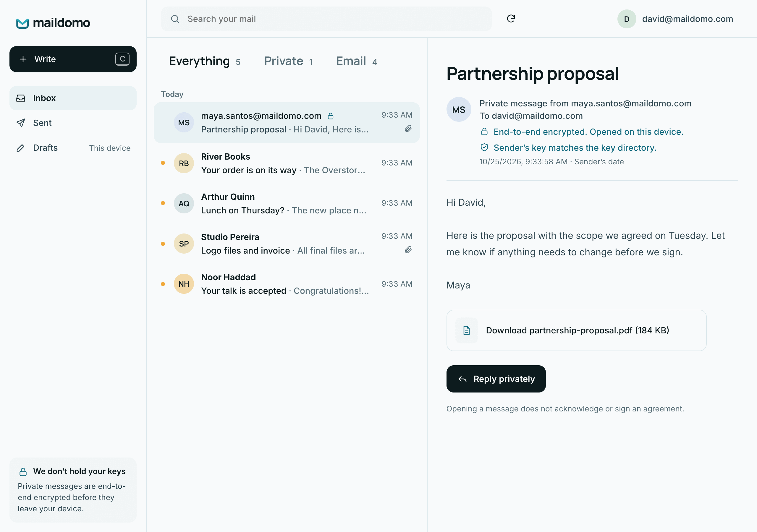Screen dimensions: 757x532
Task: Click the MS avatar in message header
Action: tap(459, 109)
